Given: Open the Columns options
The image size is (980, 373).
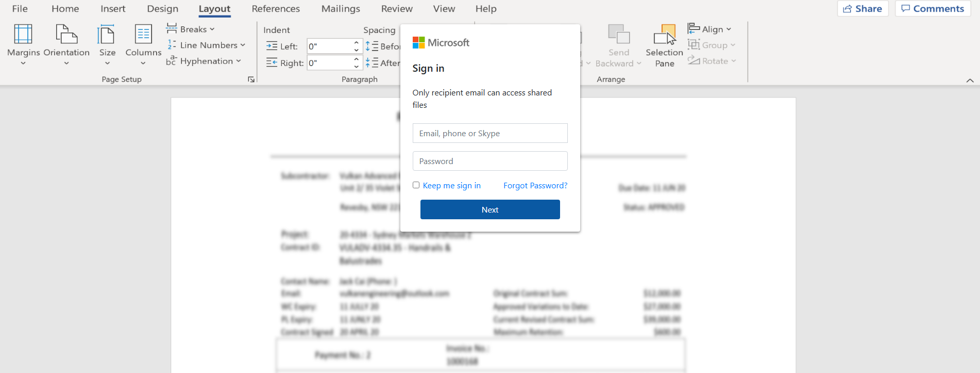Looking at the screenshot, I should pyautogui.click(x=143, y=45).
